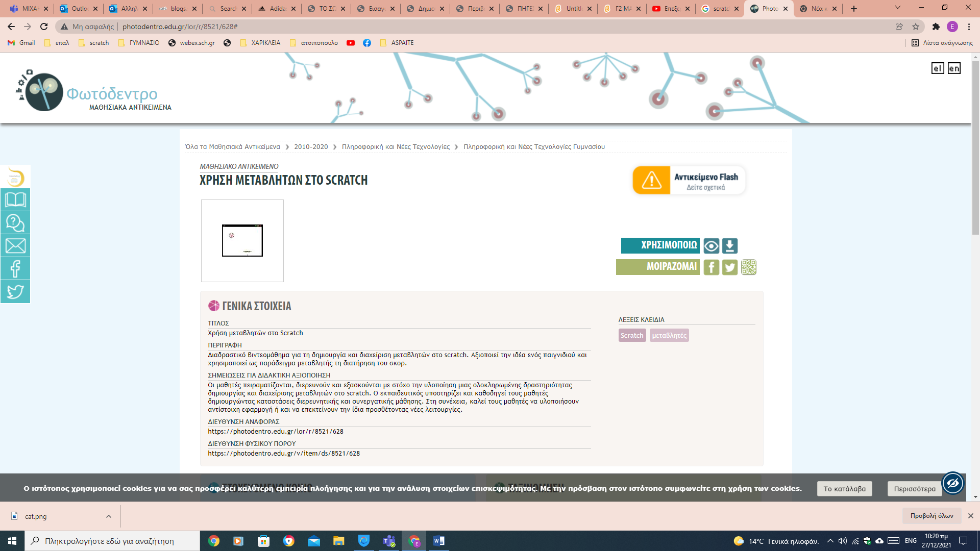
Task: Click the Facebook icon in left sidebar
Action: (15, 268)
